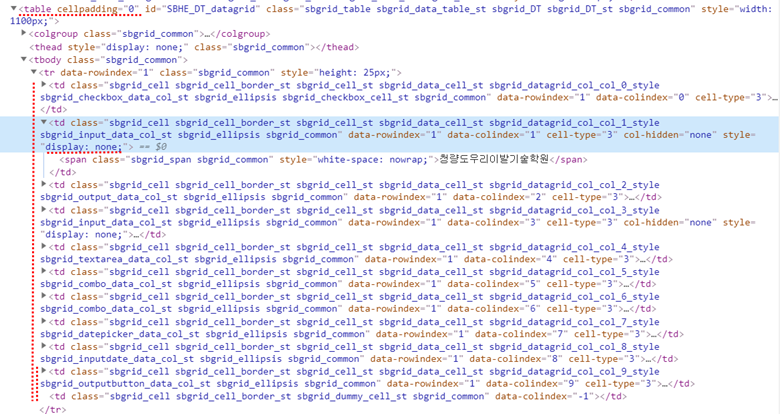Expand the col_4_style textarea td node
This screenshot has height=414, width=780.
(x=44, y=246)
